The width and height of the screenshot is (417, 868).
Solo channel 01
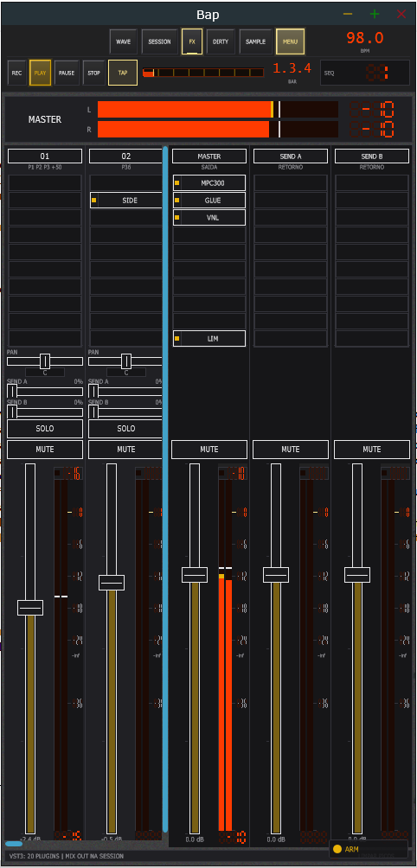[x=45, y=429]
